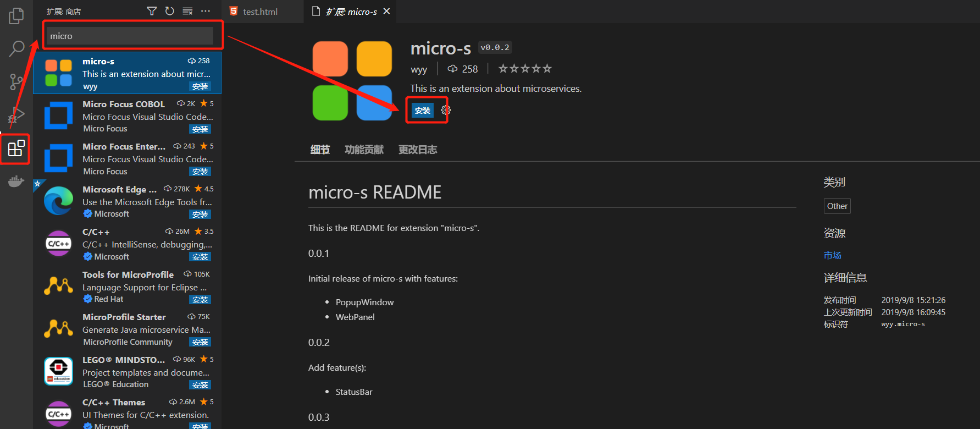
Task: Select the C/C++ IntelliSense extension
Action: [127, 244]
